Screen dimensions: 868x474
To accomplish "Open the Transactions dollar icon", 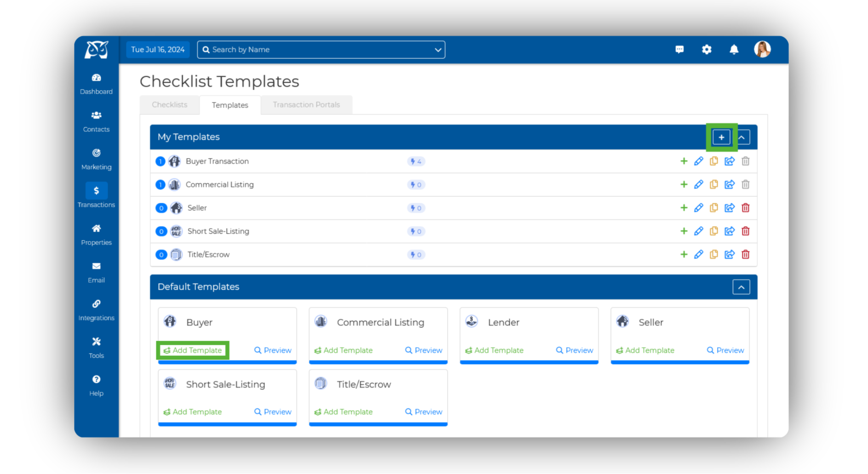I will click(x=96, y=190).
